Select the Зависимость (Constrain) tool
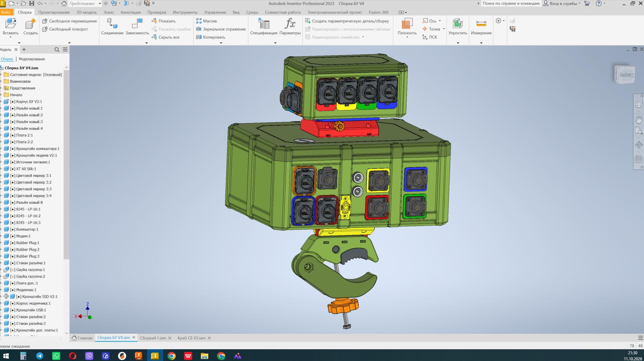 (x=137, y=24)
